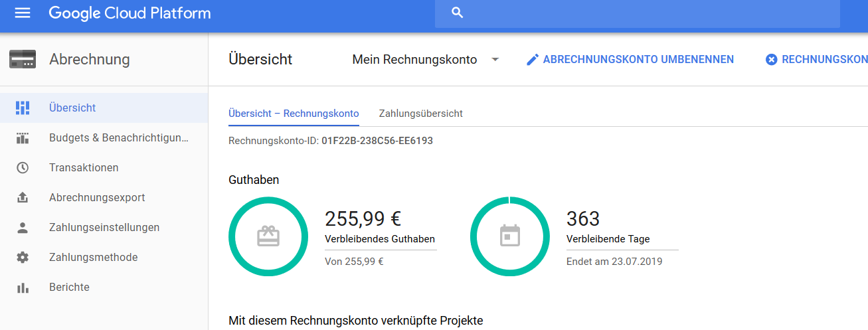Click the Abrechnungsexport upload icon
The image size is (868, 330).
pyautogui.click(x=23, y=198)
